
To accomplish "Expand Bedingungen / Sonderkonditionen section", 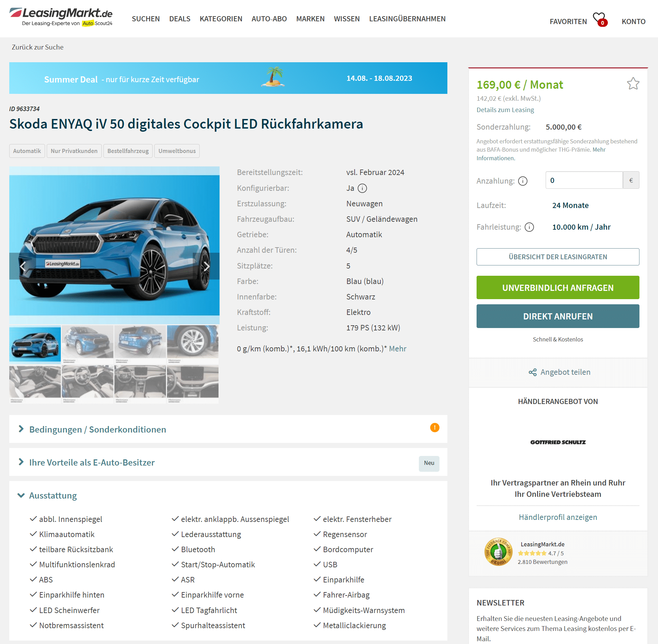I will 228,429.
